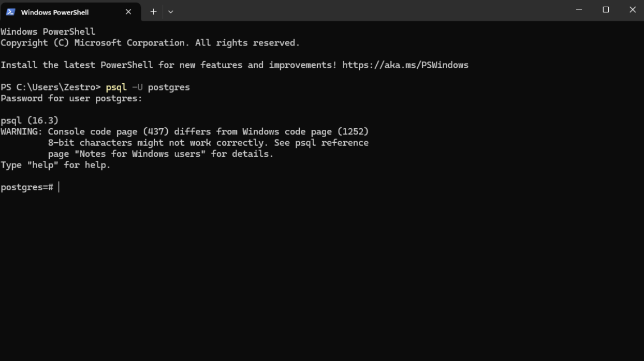Open a new tab with the plus icon
The image size is (644, 361).
coord(153,11)
